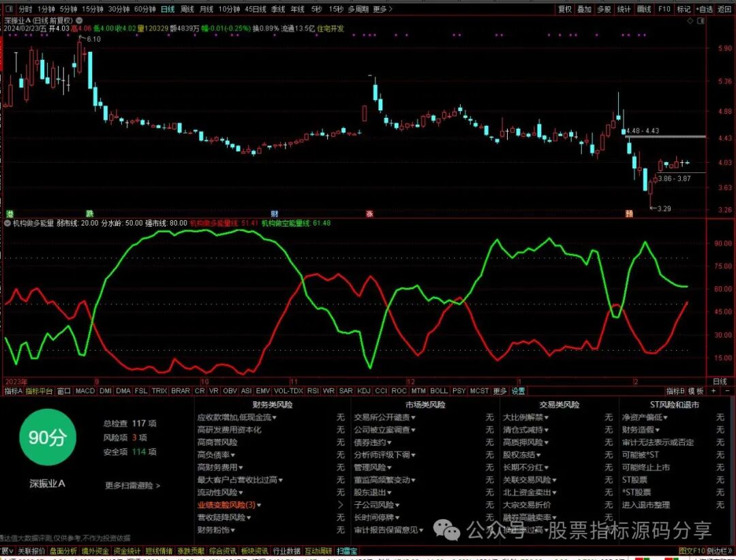Open the 多股 multi-stock view

tap(604, 9)
